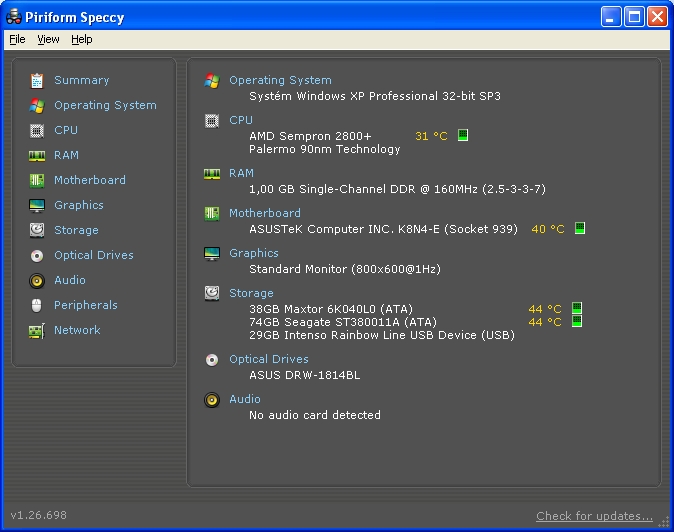Image resolution: width=674 pixels, height=532 pixels.
Task: Select the Storage drive icon in sidebar
Action: coord(37,230)
